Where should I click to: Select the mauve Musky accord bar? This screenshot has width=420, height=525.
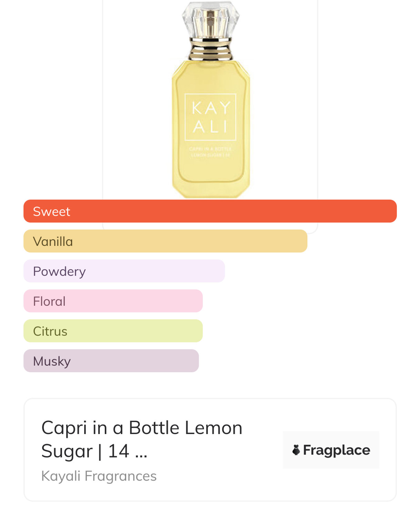111,361
